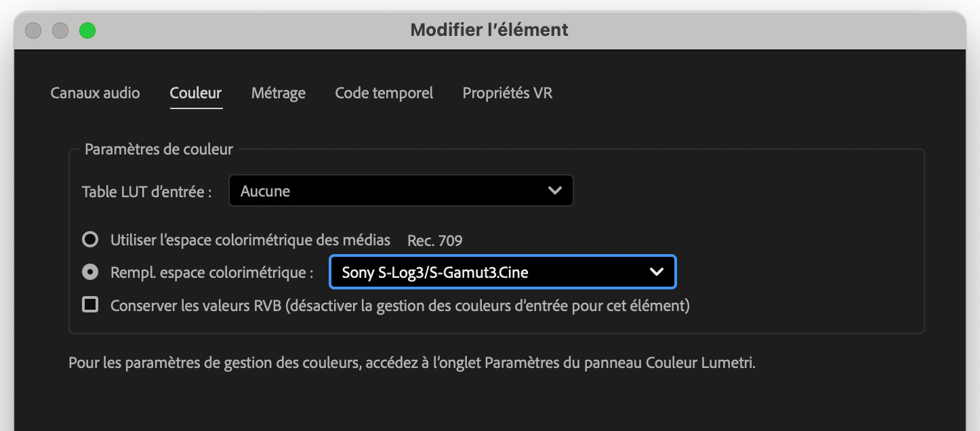The height and width of the screenshot is (431, 980).
Task: Select the "Rempl. espace colorimétrique" radio button
Action: [89, 272]
